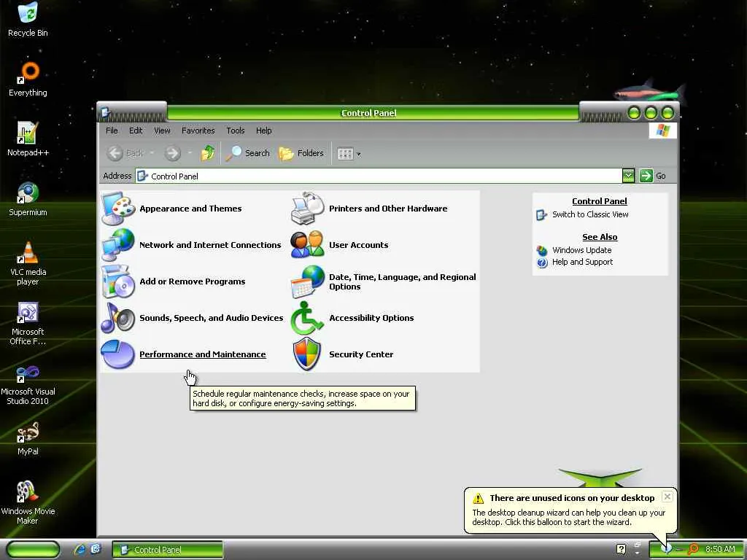
Task: Open the Help menu
Action: point(263,131)
